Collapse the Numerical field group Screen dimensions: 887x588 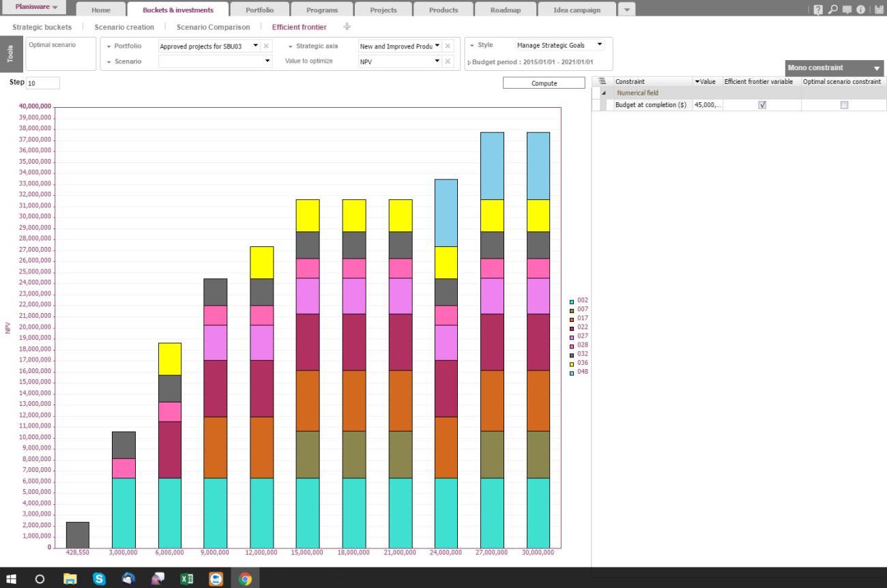[x=603, y=93]
